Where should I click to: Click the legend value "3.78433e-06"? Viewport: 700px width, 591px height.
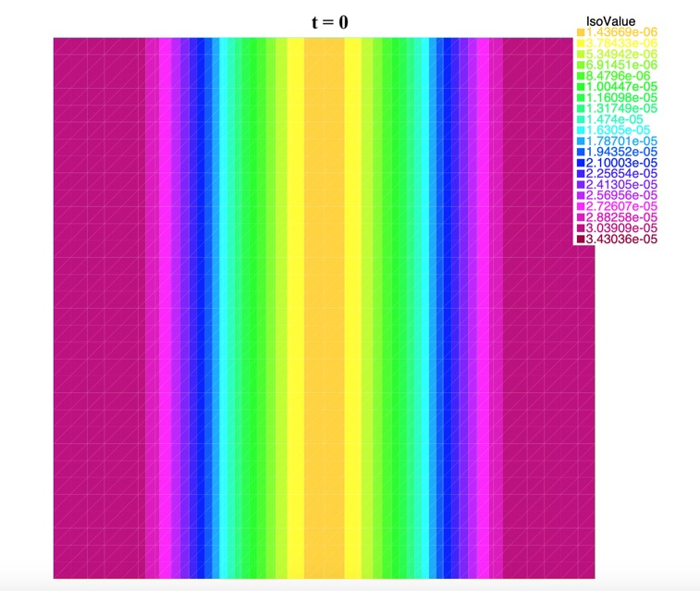pyautogui.click(x=621, y=43)
